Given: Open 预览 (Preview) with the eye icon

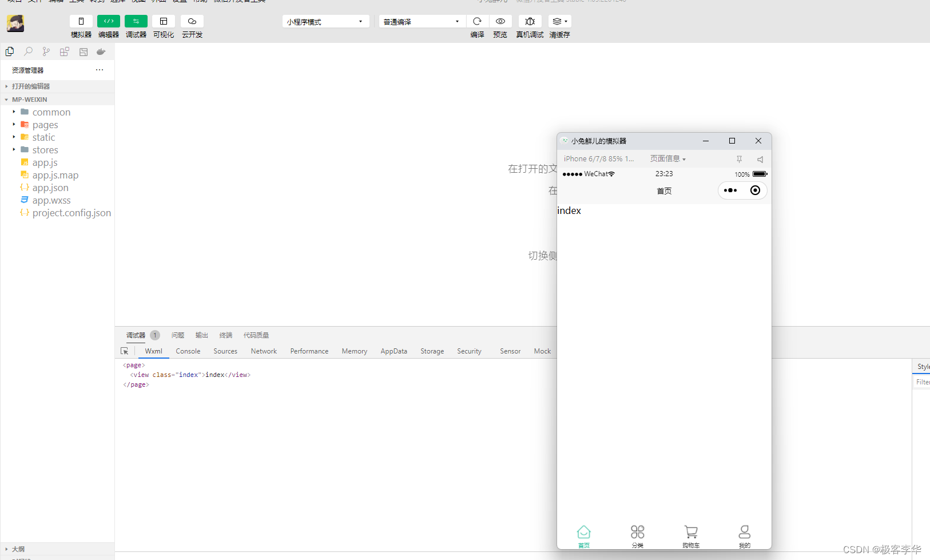Looking at the screenshot, I should (x=500, y=21).
